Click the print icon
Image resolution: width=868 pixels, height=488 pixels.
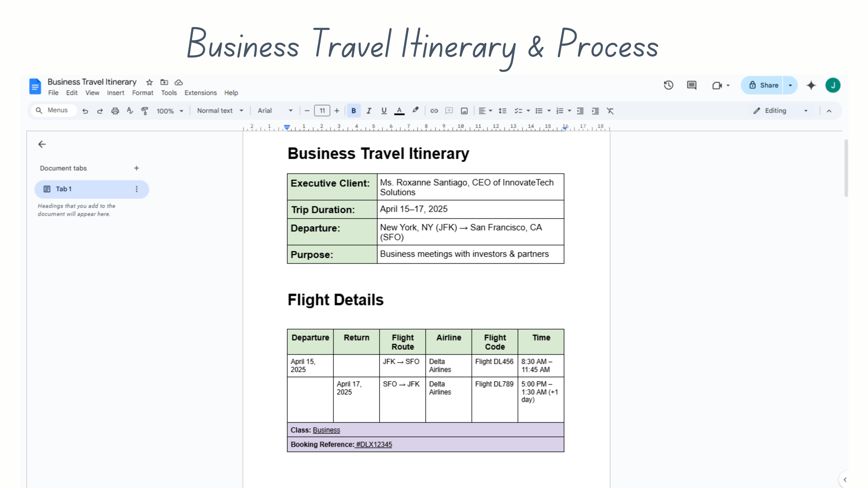(x=115, y=111)
